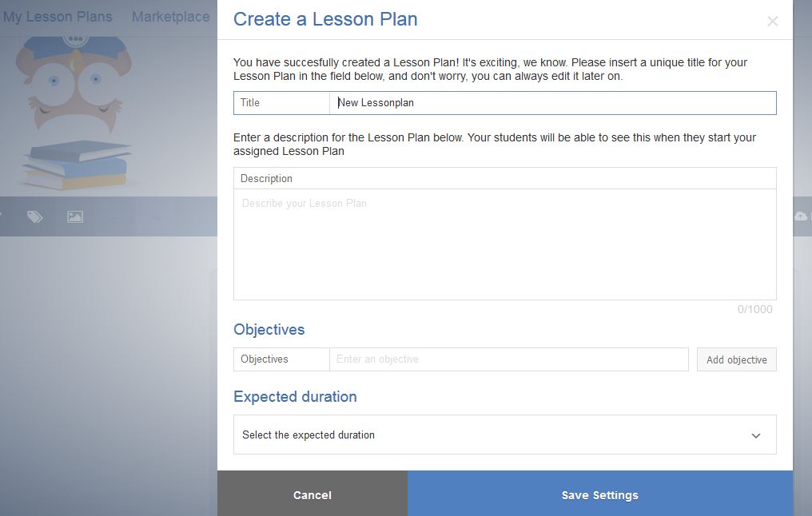Image resolution: width=812 pixels, height=516 pixels.
Task: Focus the lesson plan Title field
Action: (551, 103)
